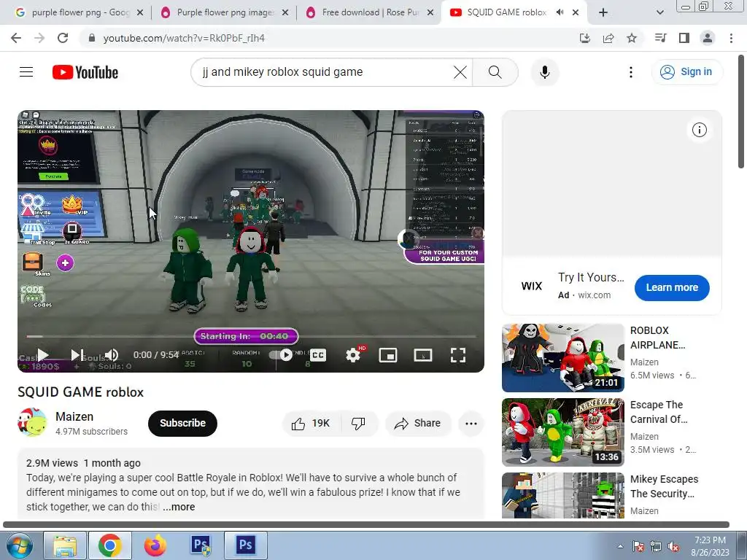Show hidden tray icons arrow
This screenshot has width=747, height=560.
coord(620,546)
